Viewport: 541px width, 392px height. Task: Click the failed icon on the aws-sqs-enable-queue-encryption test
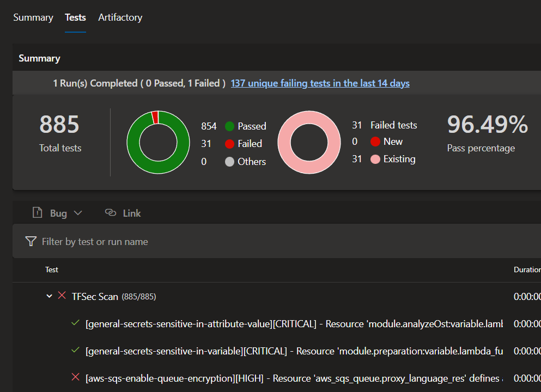coord(75,377)
